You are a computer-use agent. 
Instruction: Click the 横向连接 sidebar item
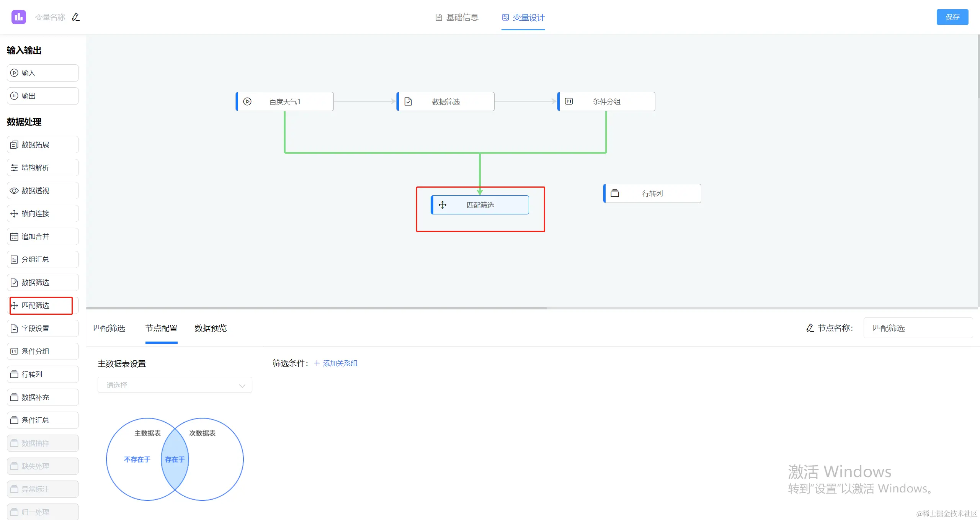[42, 214]
